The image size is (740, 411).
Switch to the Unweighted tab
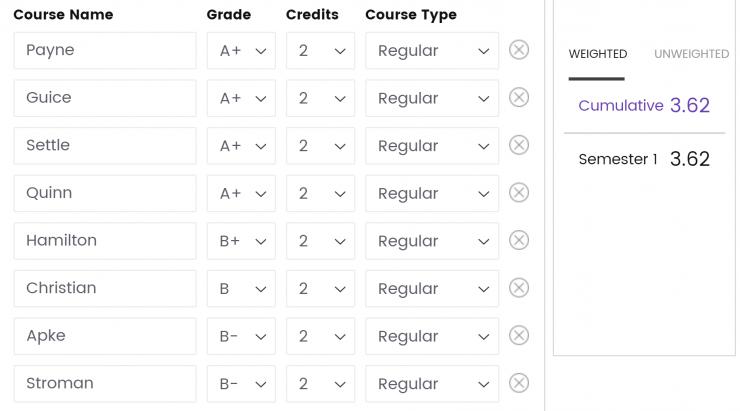click(691, 54)
